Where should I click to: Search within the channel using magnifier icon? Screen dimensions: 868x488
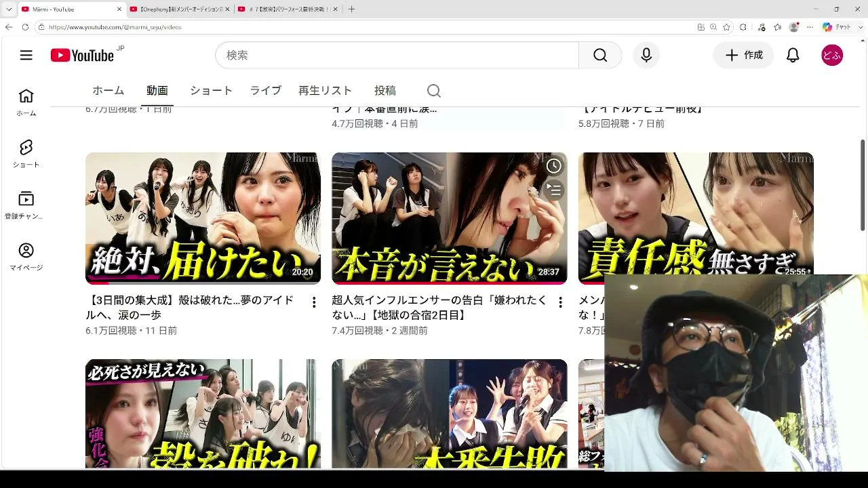(434, 91)
